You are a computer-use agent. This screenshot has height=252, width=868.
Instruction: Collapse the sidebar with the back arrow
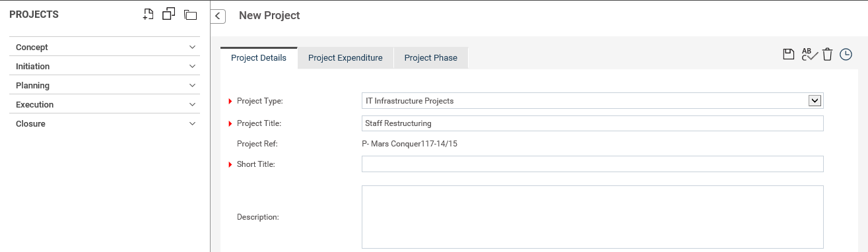[x=218, y=16]
